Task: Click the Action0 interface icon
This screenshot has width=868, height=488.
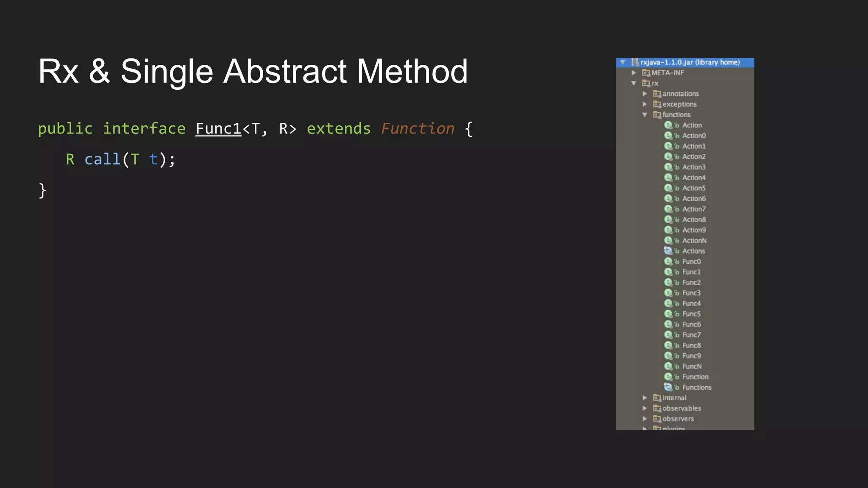Action: pyautogui.click(x=668, y=136)
